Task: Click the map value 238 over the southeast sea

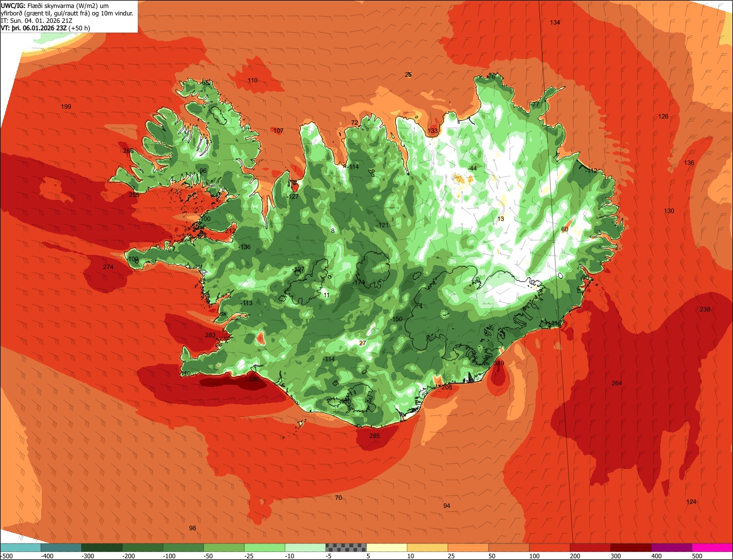Action: point(705,309)
